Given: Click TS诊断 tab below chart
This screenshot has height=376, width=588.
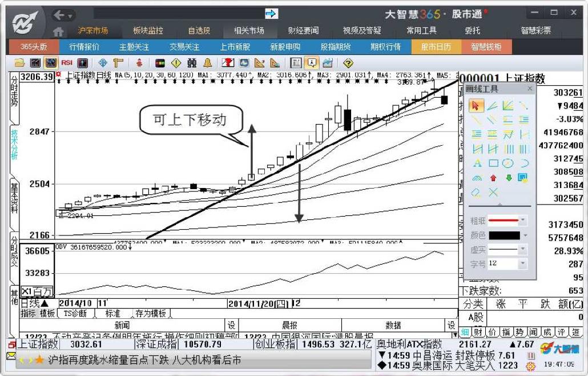Looking at the screenshot, I should point(75,313).
